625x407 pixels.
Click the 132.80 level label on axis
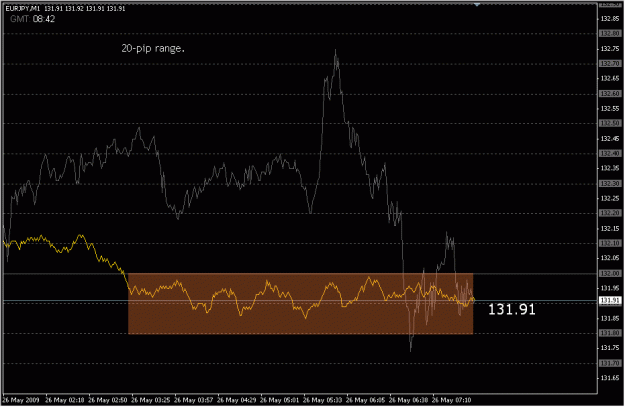click(x=610, y=33)
